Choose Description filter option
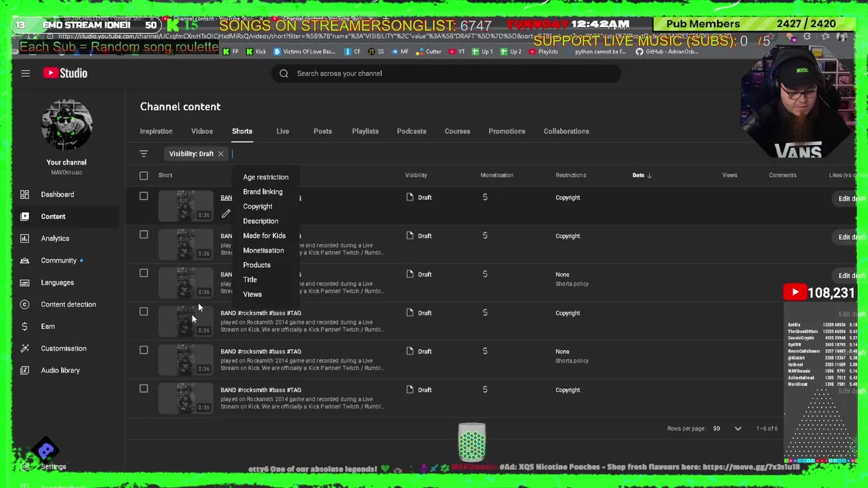The height and width of the screenshot is (488, 868). (261, 221)
